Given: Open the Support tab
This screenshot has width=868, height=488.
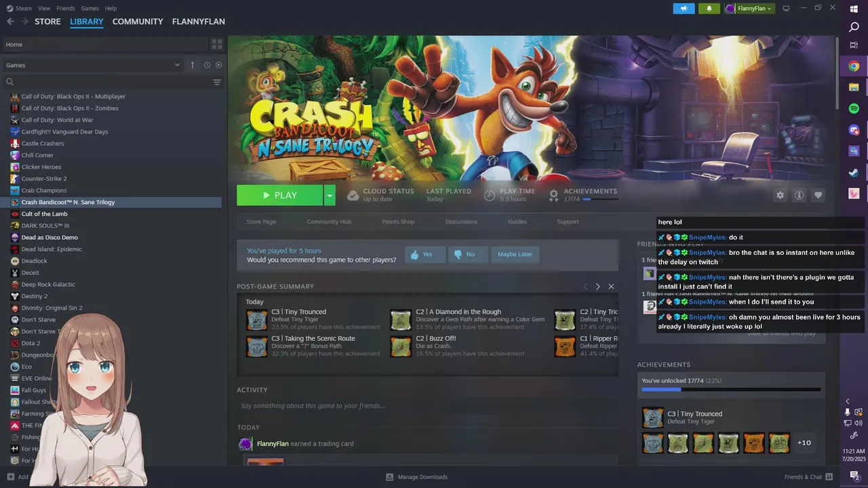Looking at the screenshot, I should tap(568, 222).
